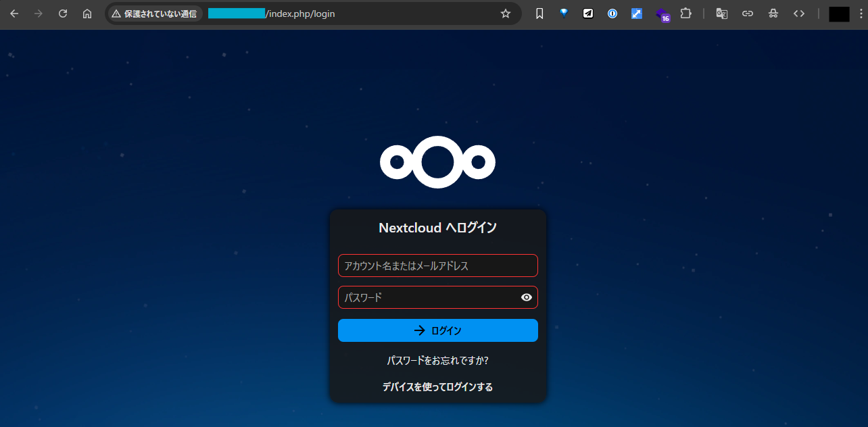Bookmark this page with the star icon
The height and width of the screenshot is (427, 868).
(506, 14)
